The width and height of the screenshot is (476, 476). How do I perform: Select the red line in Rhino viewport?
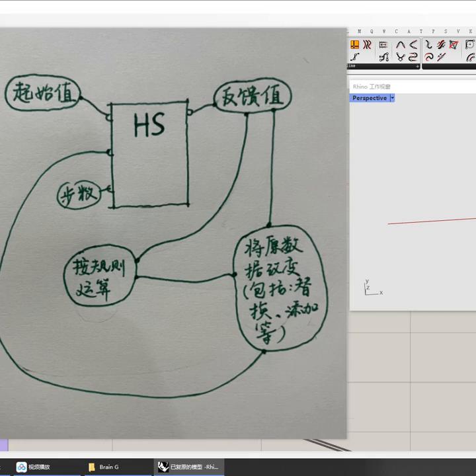tap(432, 221)
